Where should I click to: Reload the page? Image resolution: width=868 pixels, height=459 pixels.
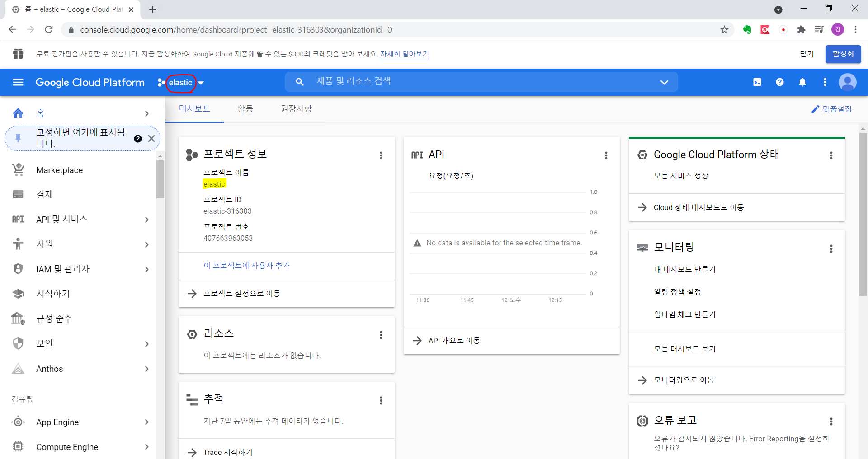coord(49,30)
